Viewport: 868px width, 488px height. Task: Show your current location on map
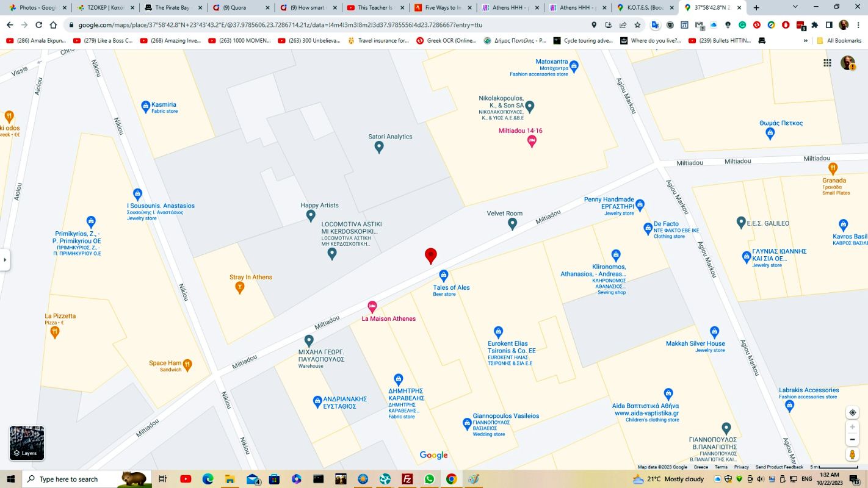[x=853, y=412]
